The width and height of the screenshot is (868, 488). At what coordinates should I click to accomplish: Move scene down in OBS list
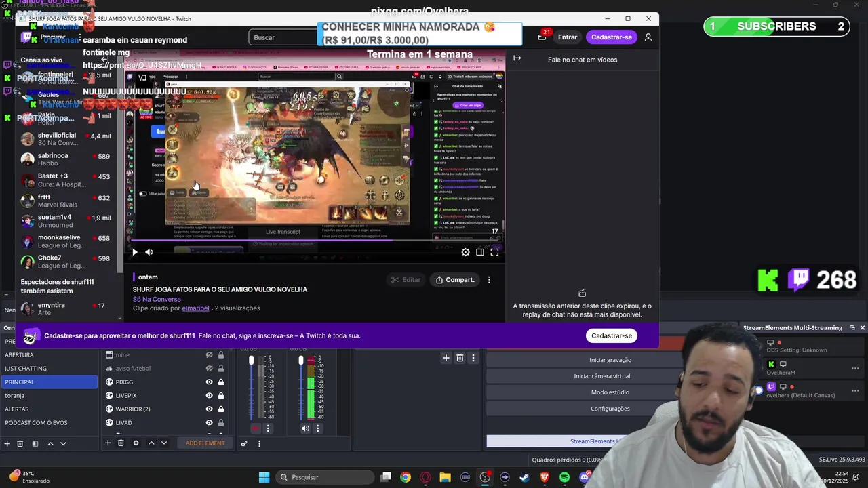(63, 443)
